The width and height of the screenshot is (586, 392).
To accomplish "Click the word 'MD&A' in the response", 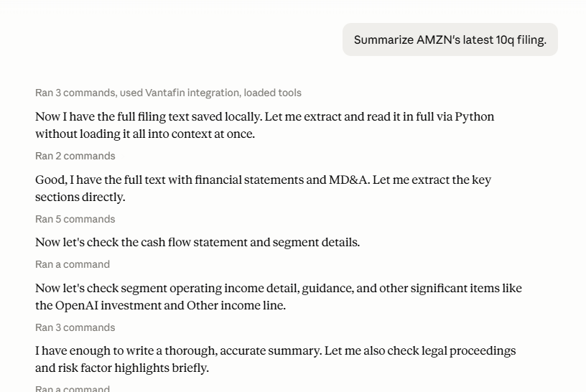I will [349, 179].
